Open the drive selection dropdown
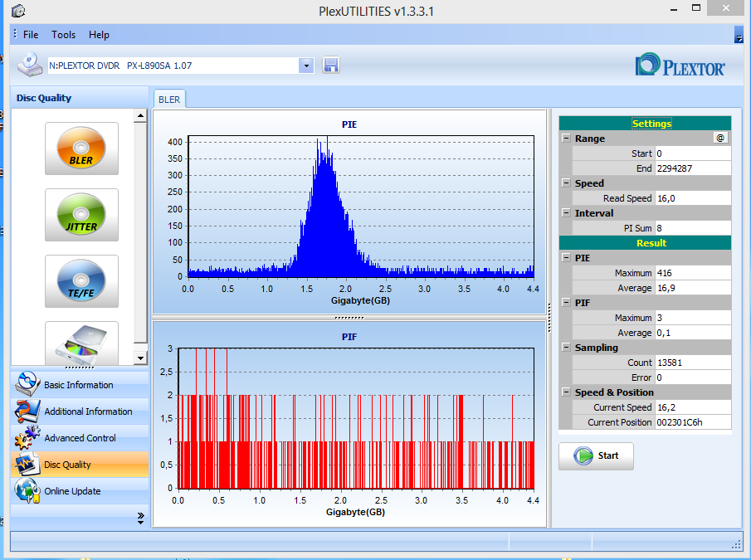The image size is (751, 560). coord(306,66)
